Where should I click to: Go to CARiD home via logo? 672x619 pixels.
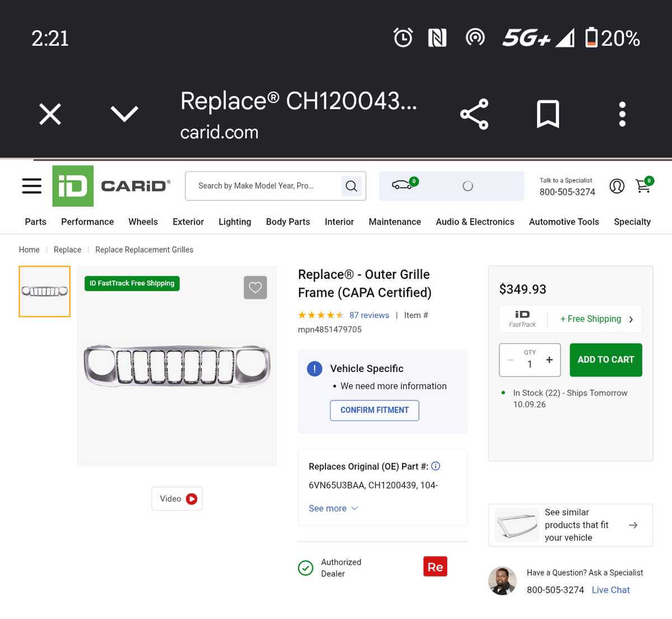pos(111,186)
